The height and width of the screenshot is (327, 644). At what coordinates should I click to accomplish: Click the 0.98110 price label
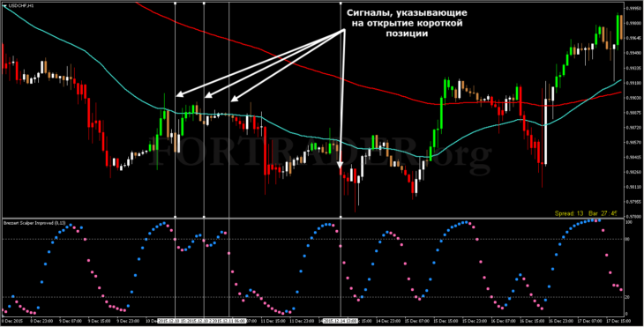633,187
